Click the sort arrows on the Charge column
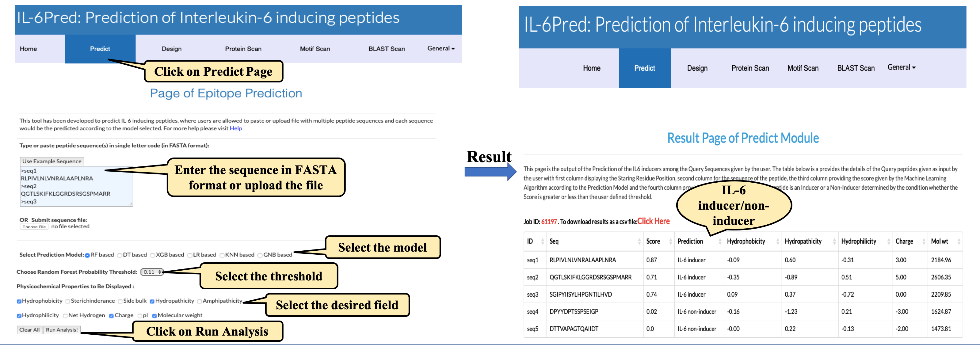The width and height of the screenshot is (980, 346). [x=924, y=241]
